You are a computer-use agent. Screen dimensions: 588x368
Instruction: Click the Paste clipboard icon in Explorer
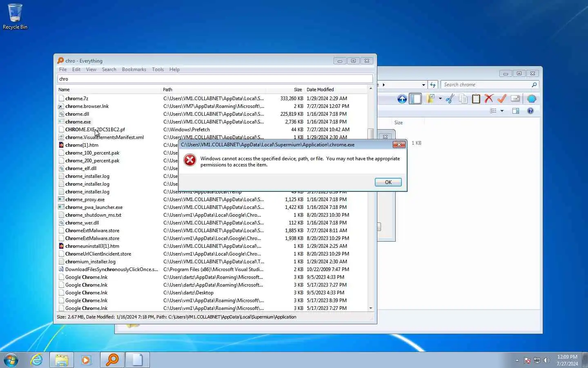point(476,99)
